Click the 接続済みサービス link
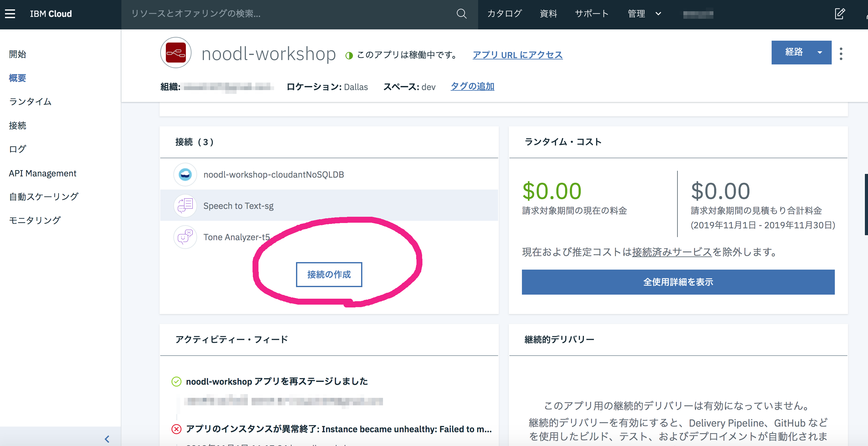The height and width of the screenshot is (446, 868). (x=672, y=252)
